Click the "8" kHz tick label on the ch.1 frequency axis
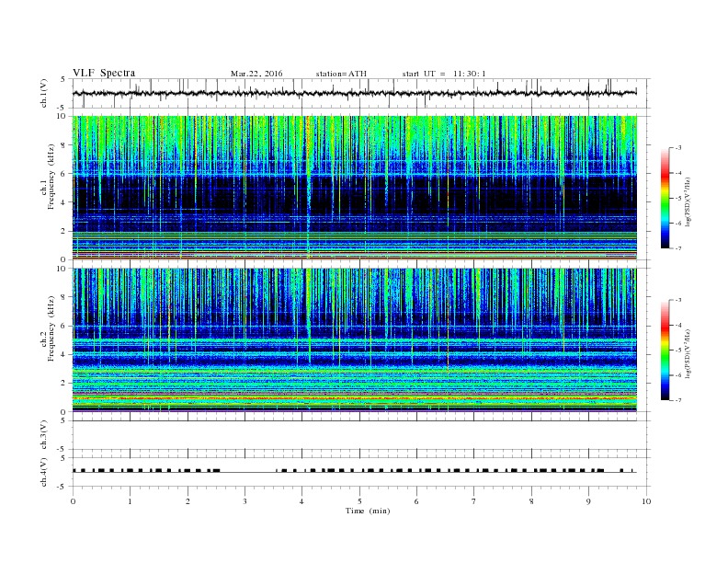Screen dimensions: 728x563 point(63,145)
